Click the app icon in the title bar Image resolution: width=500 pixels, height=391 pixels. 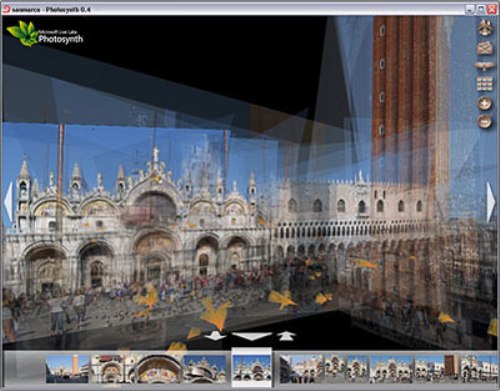click(6, 9)
